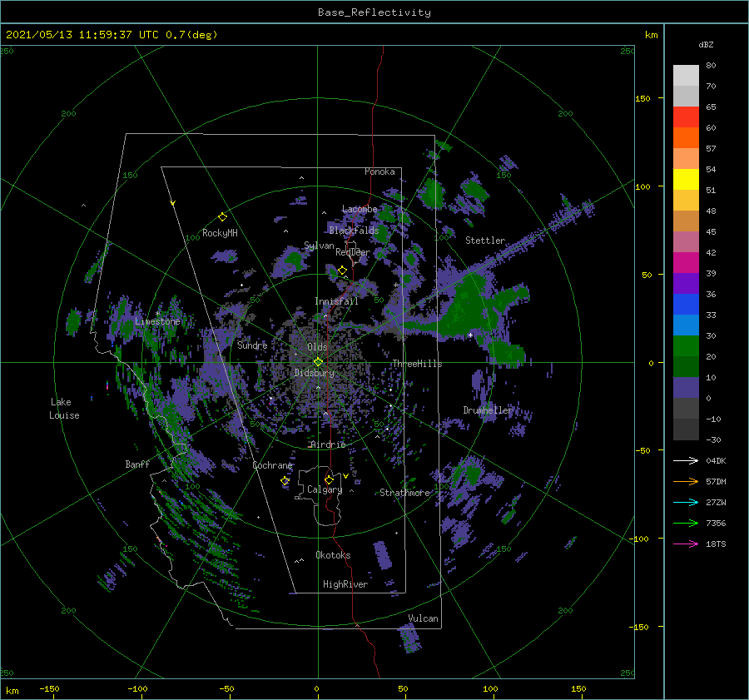Click the Lacombe town label
Viewport: 749px width, 700px height.
click(x=360, y=209)
